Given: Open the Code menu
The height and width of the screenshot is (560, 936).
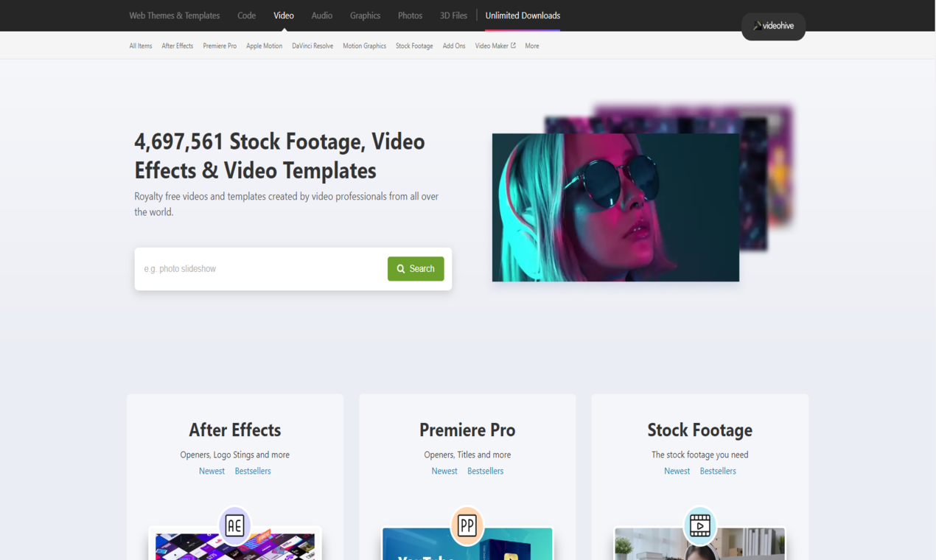Looking at the screenshot, I should click(x=247, y=15).
